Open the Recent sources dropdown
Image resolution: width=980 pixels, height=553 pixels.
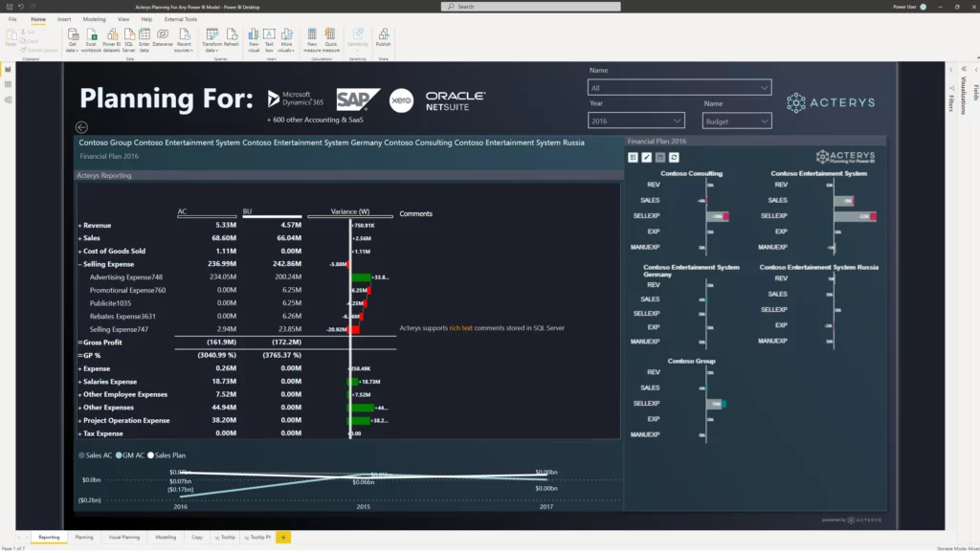[x=184, y=38]
